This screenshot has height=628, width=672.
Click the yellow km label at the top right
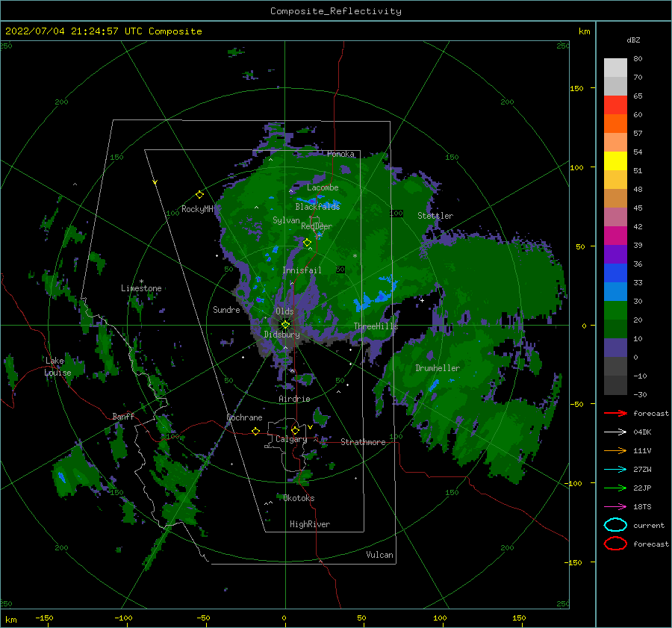pos(585,31)
